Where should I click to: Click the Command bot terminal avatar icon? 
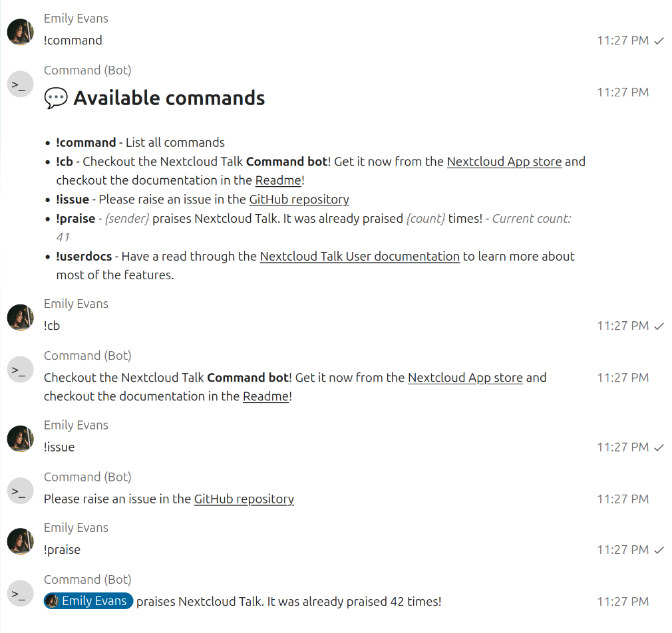click(x=20, y=84)
